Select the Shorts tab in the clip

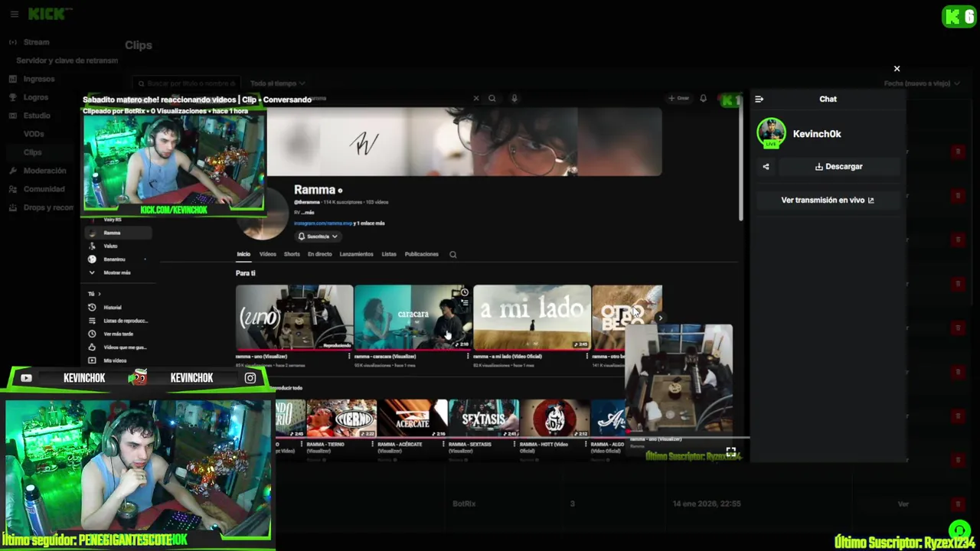coord(292,254)
